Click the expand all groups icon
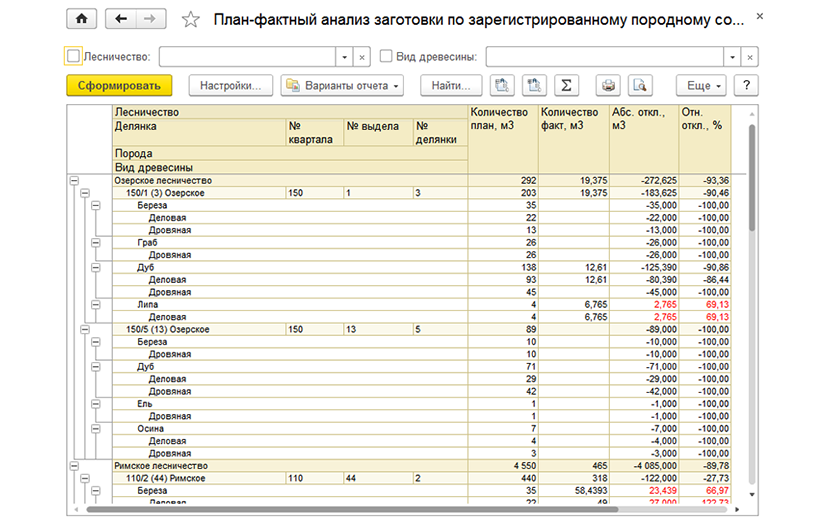Image resolution: width=830 pixels, height=521 pixels. (x=502, y=85)
